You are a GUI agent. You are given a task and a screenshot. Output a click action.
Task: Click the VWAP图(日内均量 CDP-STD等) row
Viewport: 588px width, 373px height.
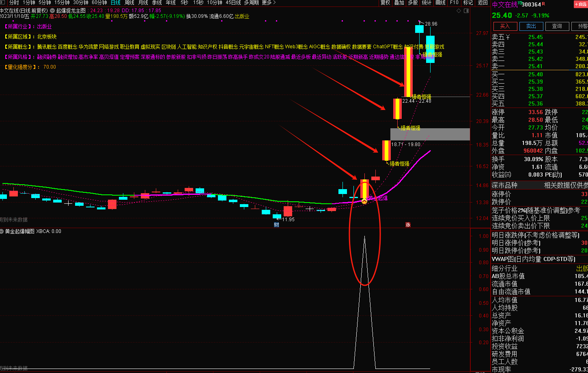coord(540,259)
